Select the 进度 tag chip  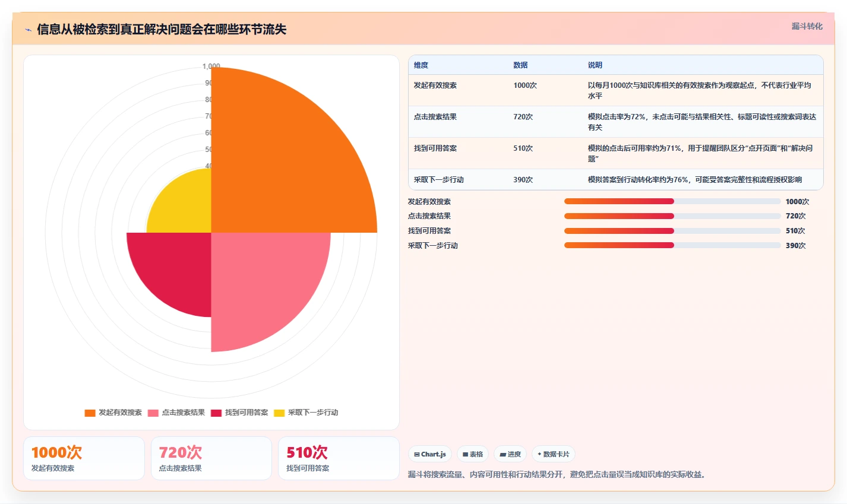pyautogui.click(x=510, y=454)
